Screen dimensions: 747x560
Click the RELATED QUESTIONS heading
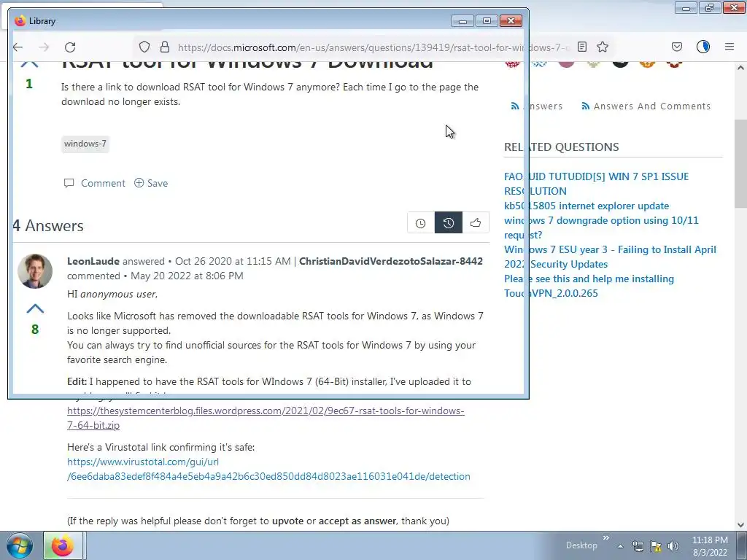(561, 147)
